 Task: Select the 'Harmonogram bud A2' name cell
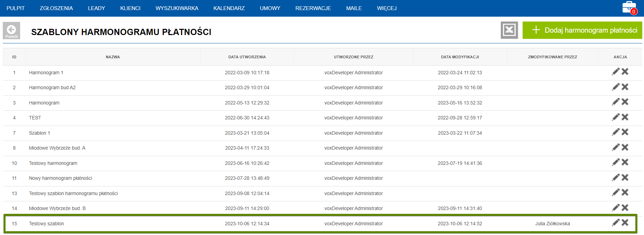click(x=52, y=87)
